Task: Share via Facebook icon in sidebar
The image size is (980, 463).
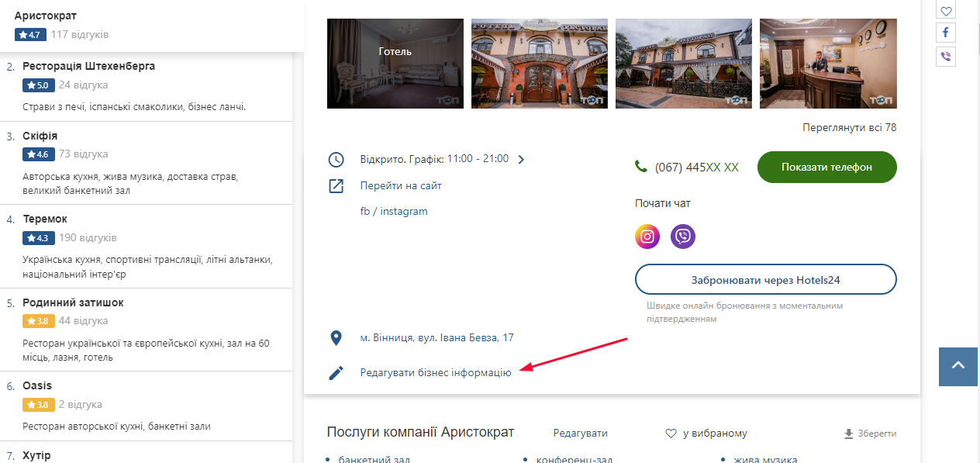Action: pyautogui.click(x=946, y=33)
